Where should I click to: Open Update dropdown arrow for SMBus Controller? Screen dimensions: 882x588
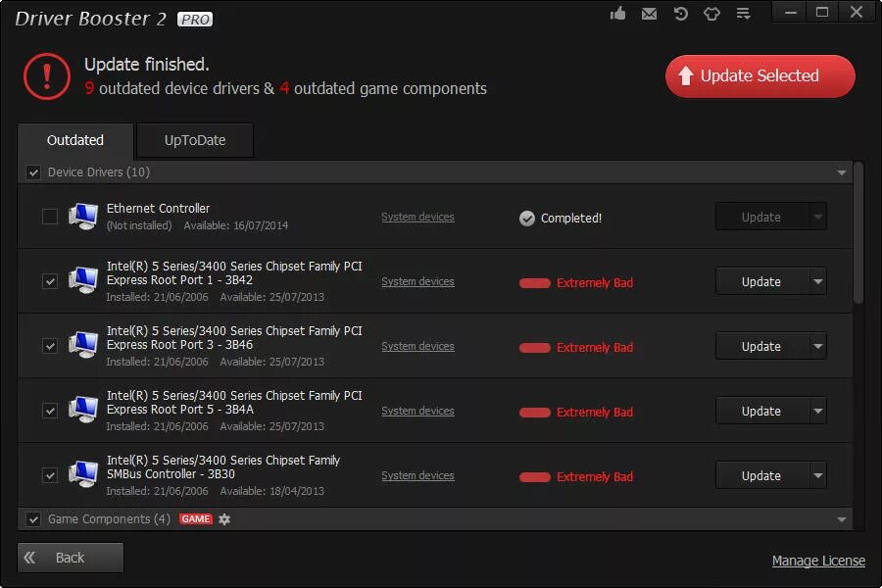[818, 475]
